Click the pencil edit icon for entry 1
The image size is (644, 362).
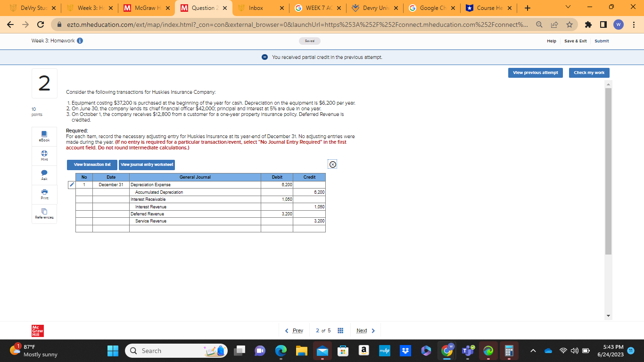pos(72,185)
